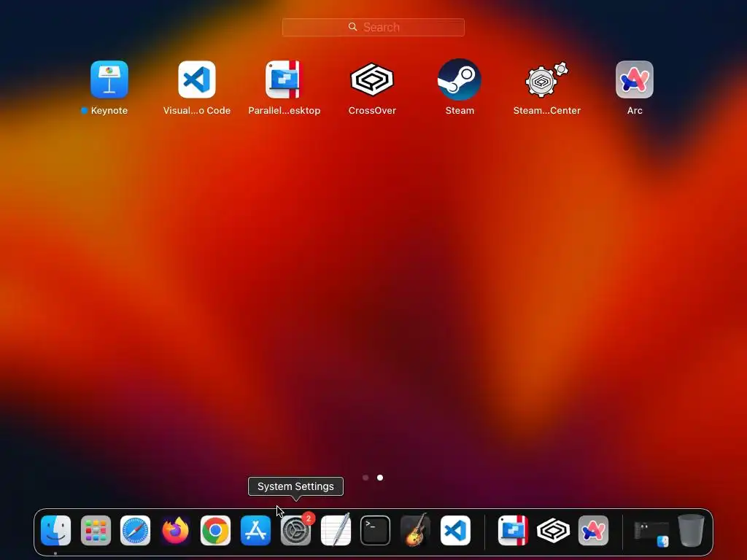747x560 pixels.
Task: Click the "CrossOver" label text
Action: [372, 111]
